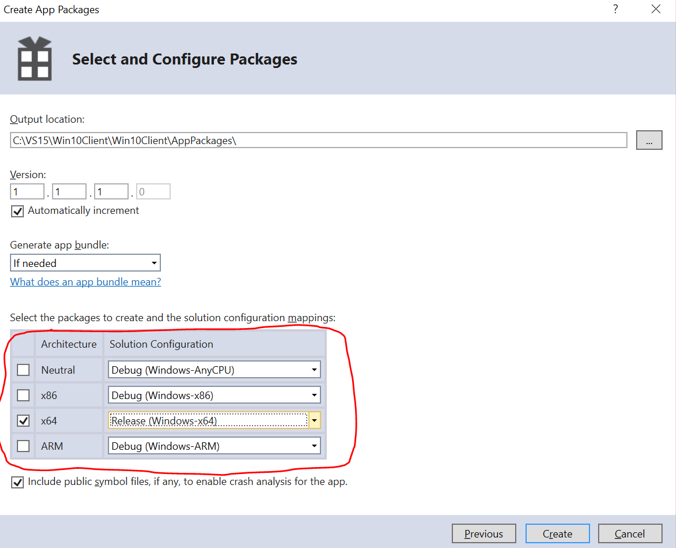Click the Create button
Viewport: 676px width, 548px height.
coord(557,533)
